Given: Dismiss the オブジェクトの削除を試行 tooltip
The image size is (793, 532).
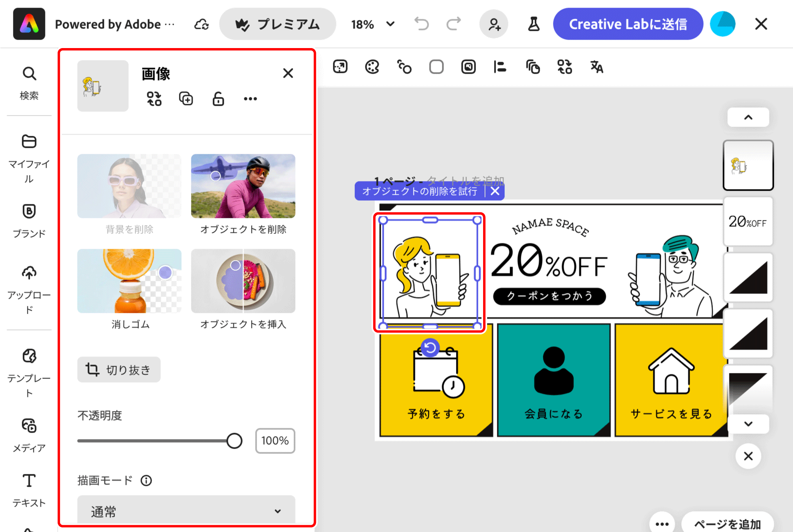Looking at the screenshot, I should point(495,191).
